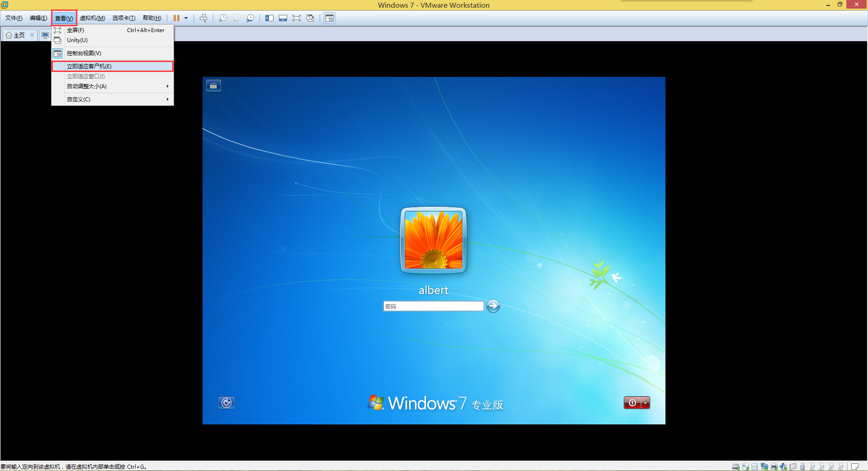Select the albert user picture
Viewport: 868px width, 471px height.
click(434, 240)
